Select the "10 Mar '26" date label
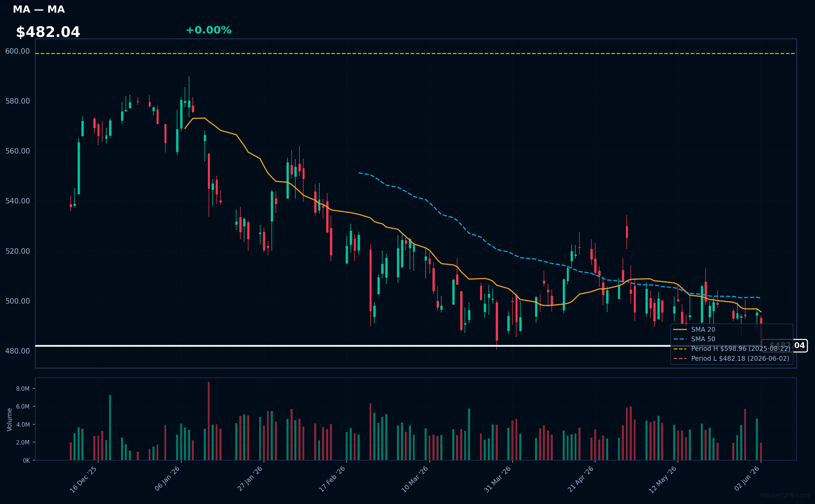The height and width of the screenshot is (504, 815). point(415,479)
